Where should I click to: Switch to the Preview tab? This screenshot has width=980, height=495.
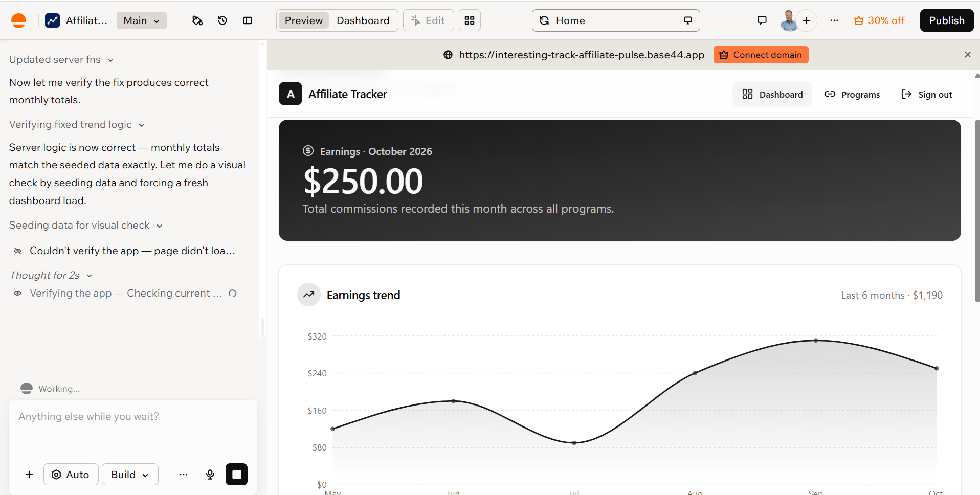pos(304,20)
